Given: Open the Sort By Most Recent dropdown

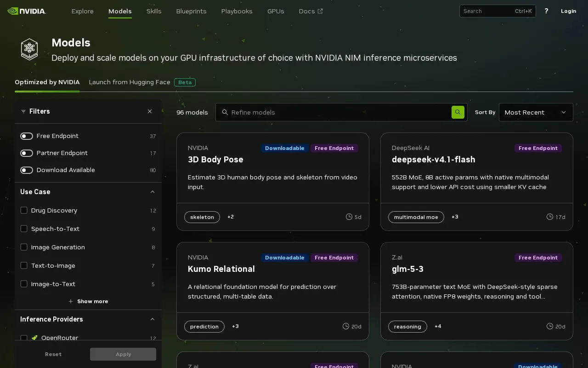Looking at the screenshot, I should (x=536, y=112).
